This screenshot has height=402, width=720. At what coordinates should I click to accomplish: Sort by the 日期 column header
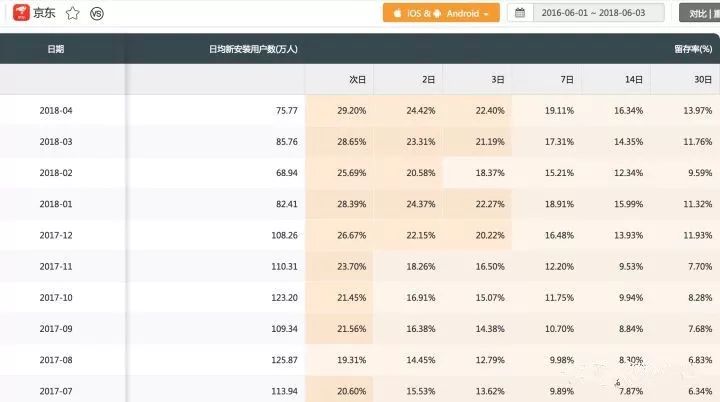55,49
